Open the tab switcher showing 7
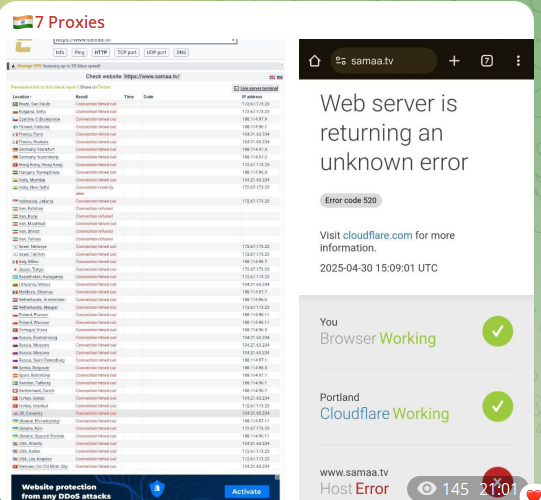 (486, 61)
